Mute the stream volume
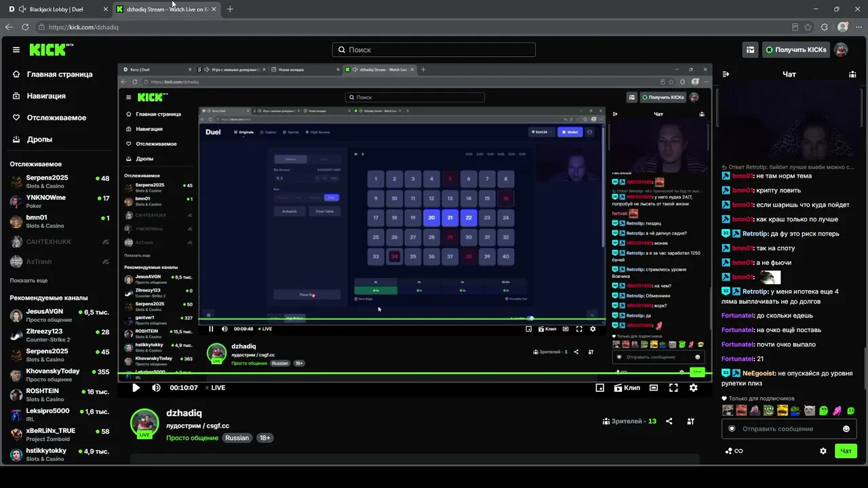868x488 pixels. click(156, 388)
